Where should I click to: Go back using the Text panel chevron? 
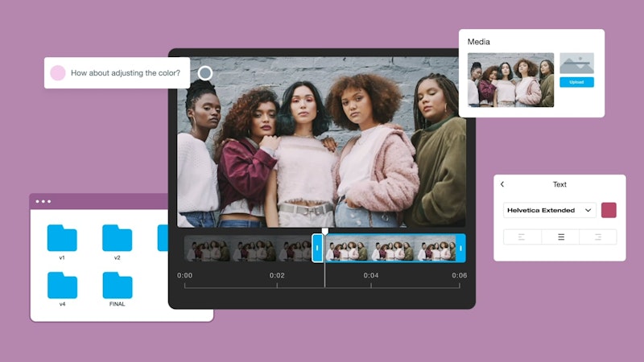coord(502,184)
